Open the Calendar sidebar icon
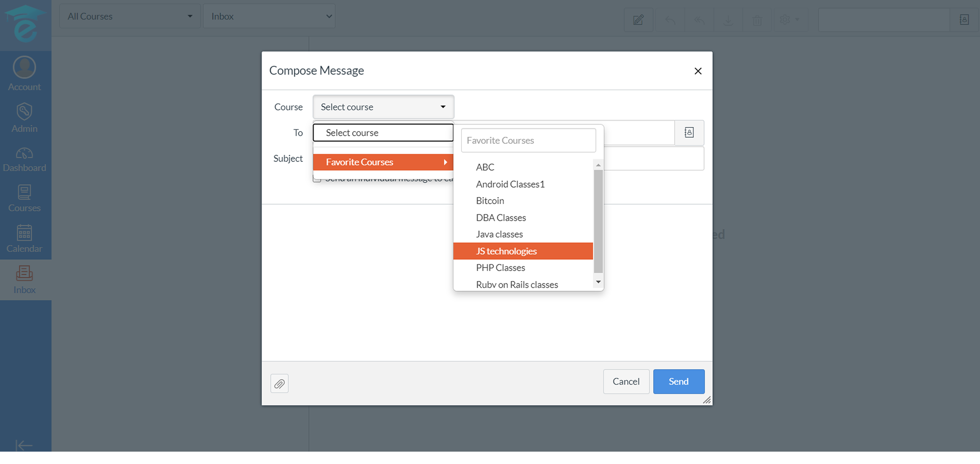Viewport: 980px width, 464px height. [x=24, y=239]
